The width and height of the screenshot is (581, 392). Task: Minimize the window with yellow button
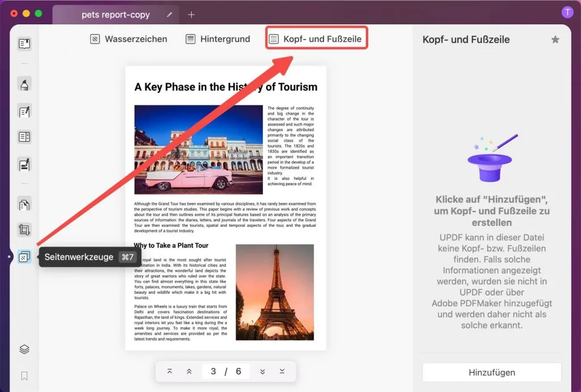click(x=26, y=14)
